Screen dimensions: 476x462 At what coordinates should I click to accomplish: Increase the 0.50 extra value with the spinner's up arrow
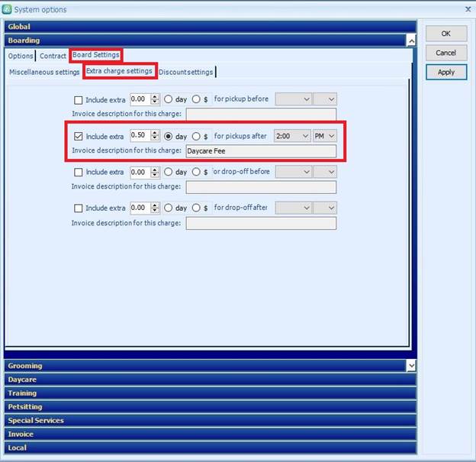[x=155, y=133]
